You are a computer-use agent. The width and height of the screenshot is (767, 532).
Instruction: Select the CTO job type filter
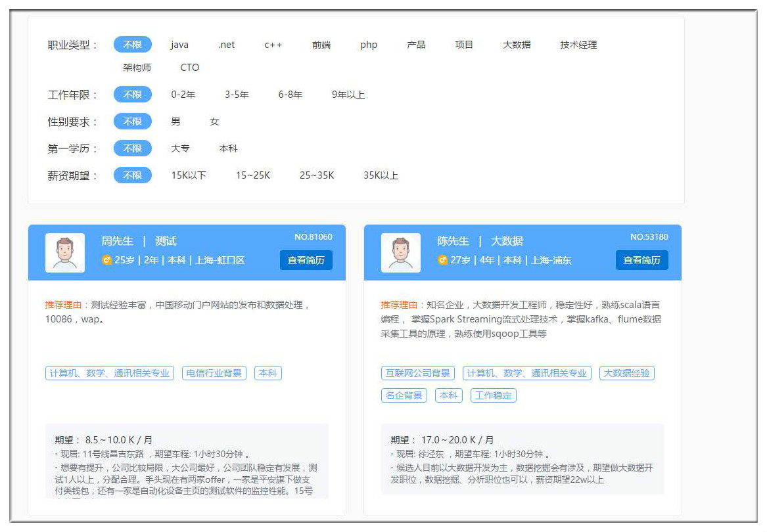click(x=189, y=68)
